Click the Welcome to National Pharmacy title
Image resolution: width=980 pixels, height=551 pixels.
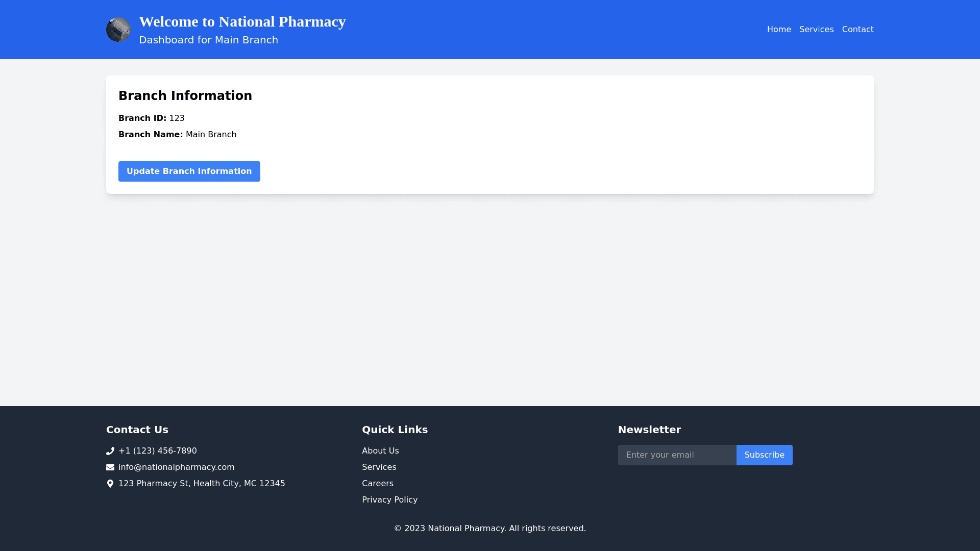[242, 21]
